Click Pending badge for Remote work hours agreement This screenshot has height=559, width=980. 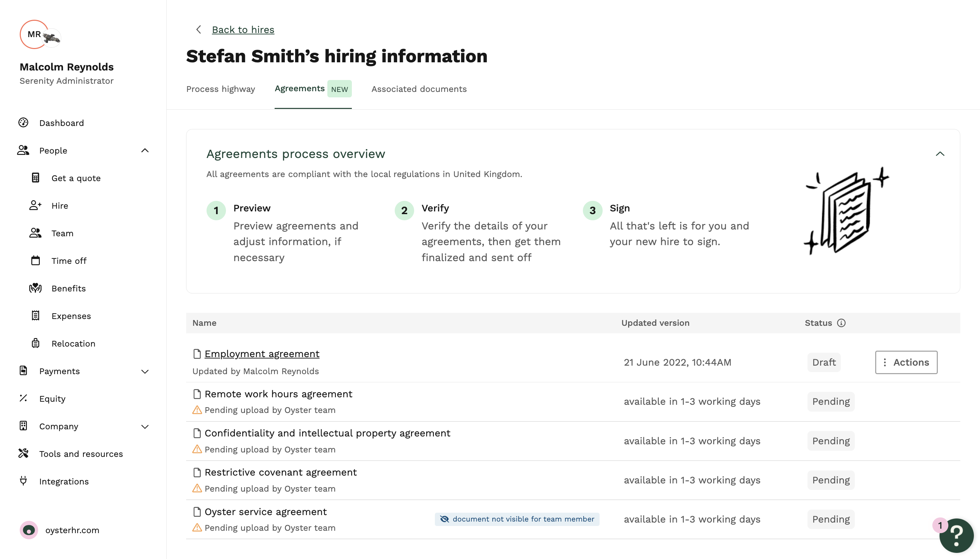(831, 402)
